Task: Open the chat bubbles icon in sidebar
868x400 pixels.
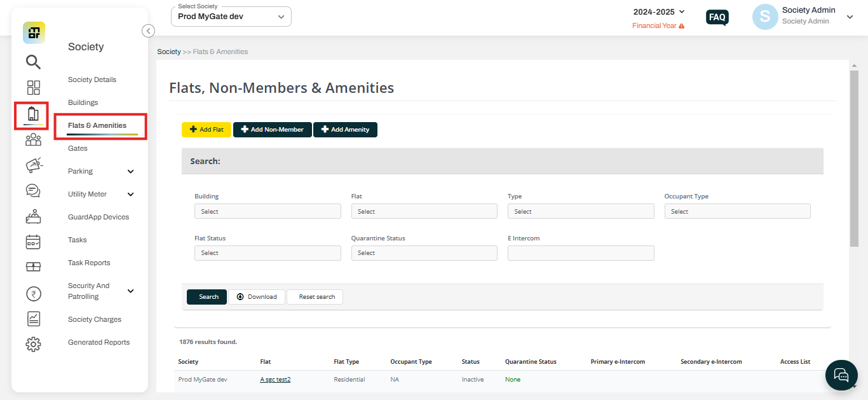Action: [x=33, y=191]
